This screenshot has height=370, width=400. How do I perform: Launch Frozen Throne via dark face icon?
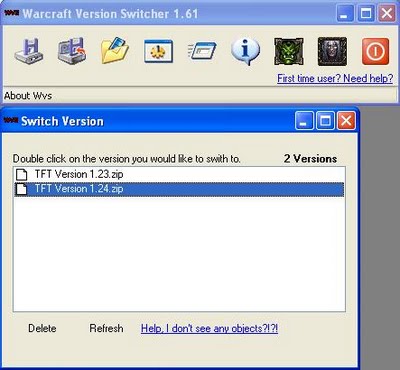[x=332, y=51]
